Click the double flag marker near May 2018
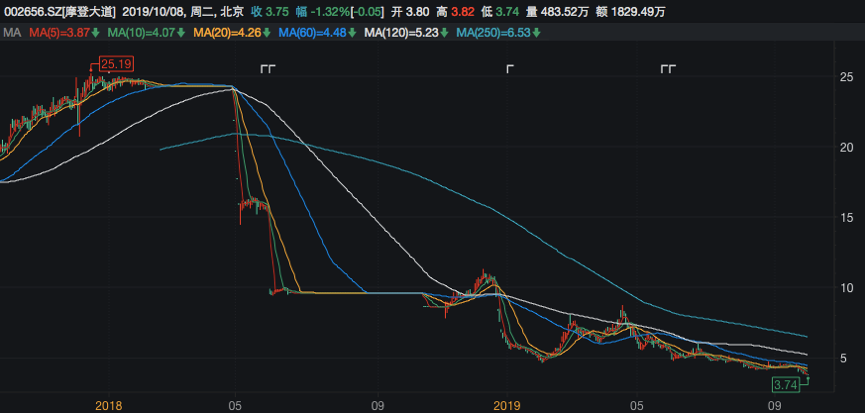Screen dimensions: 865x413 coord(267,69)
